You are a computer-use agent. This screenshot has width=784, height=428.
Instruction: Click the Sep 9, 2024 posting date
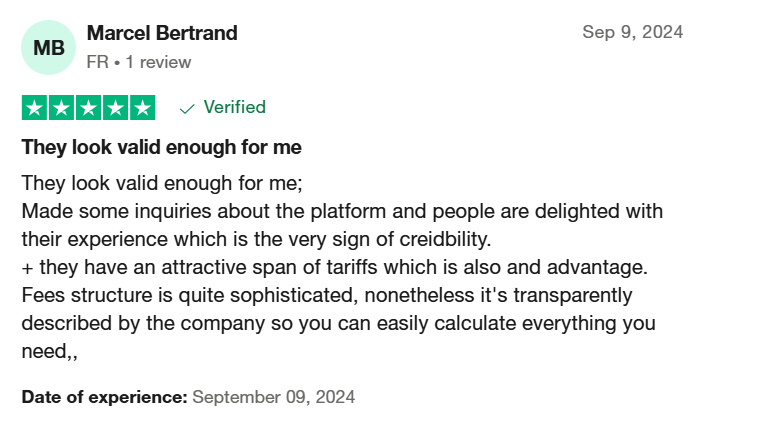(632, 32)
